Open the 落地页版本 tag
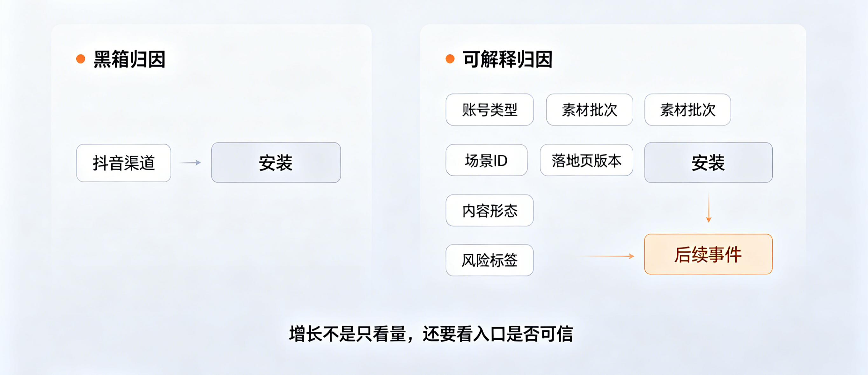This screenshot has width=868, height=375. pos(586,160)
